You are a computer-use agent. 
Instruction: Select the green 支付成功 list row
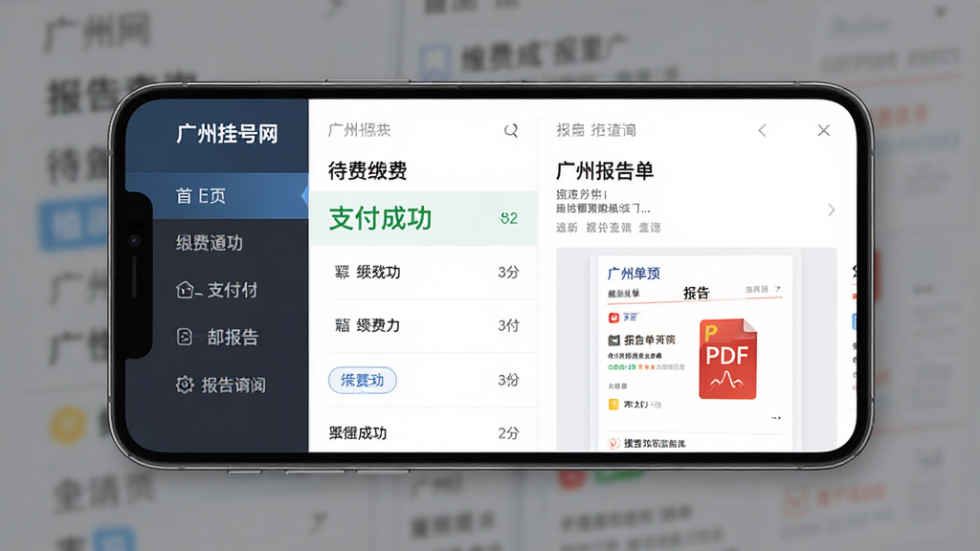(424, 218)
